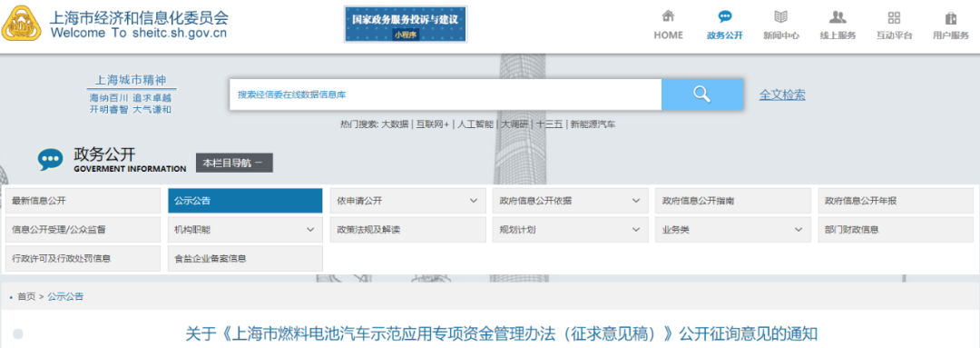The width and height of the screenshot is (980, 348).
Task: Open the 国家政务服务投诉与建议 banner
Action: click(x=406, y=24)
